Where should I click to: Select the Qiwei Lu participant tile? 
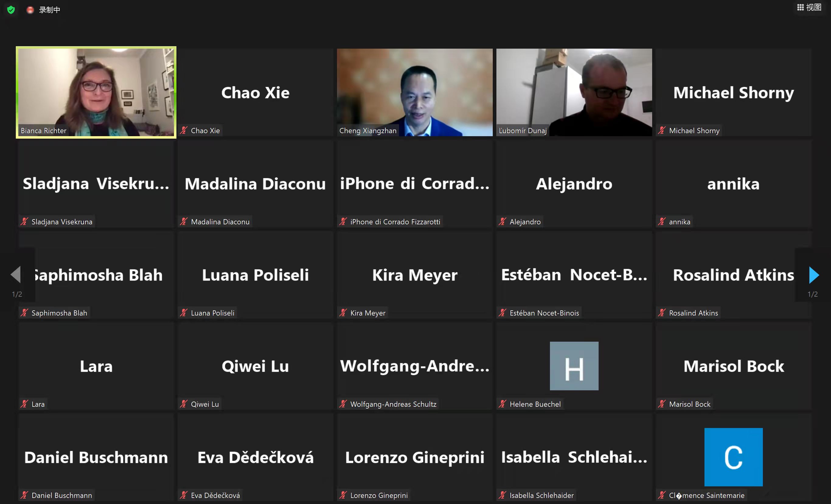point(255,366)
